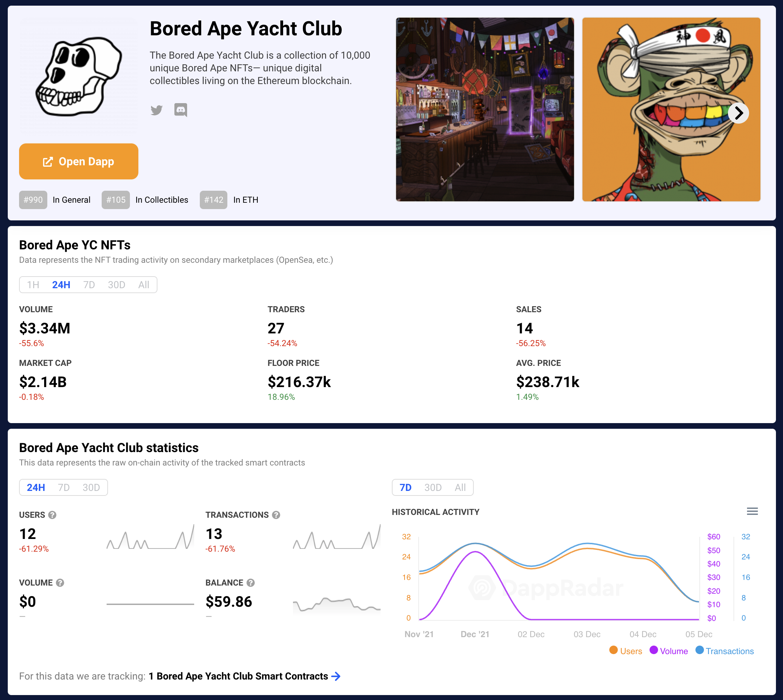Click the Transactions help question mark
Viewport: 783px width, 700px height.
coord(276,515)
